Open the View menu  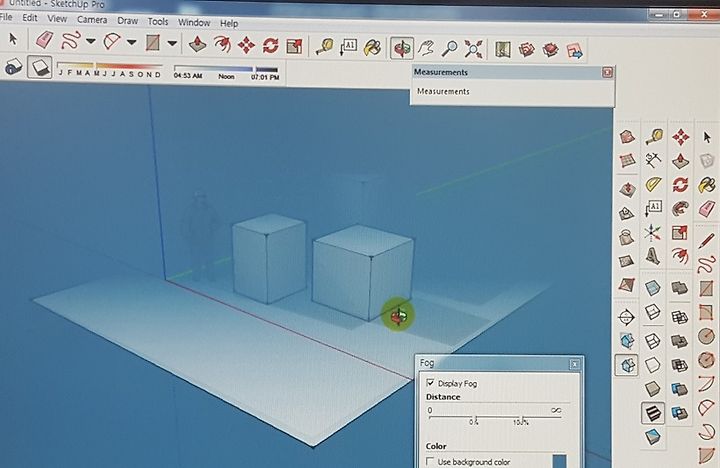[x=57, y=19]
